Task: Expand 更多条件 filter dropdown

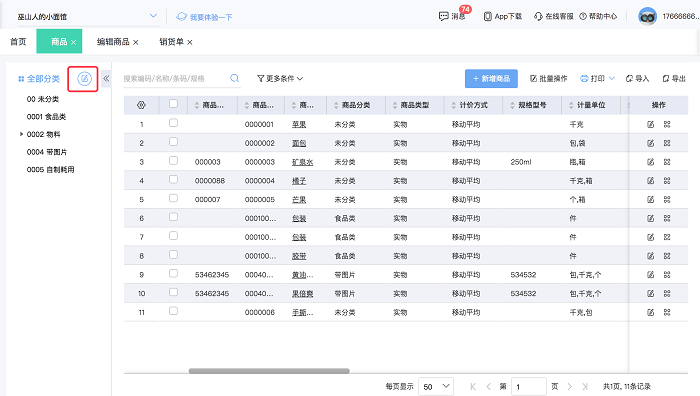Action: tap(280, 79)
